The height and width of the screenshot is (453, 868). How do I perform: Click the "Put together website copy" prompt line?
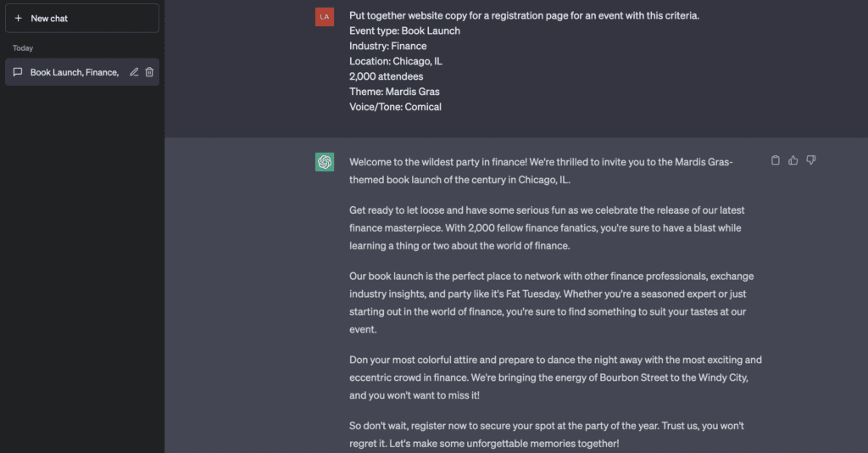click(524, 15)
